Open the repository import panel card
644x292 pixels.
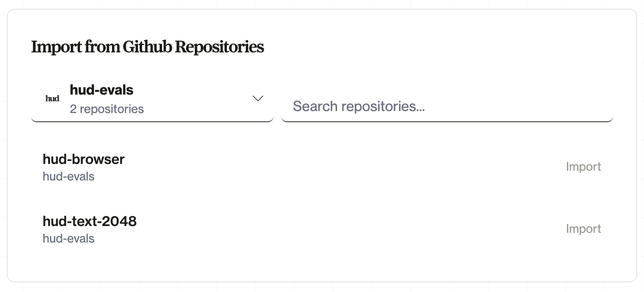(x=322, y=146)
